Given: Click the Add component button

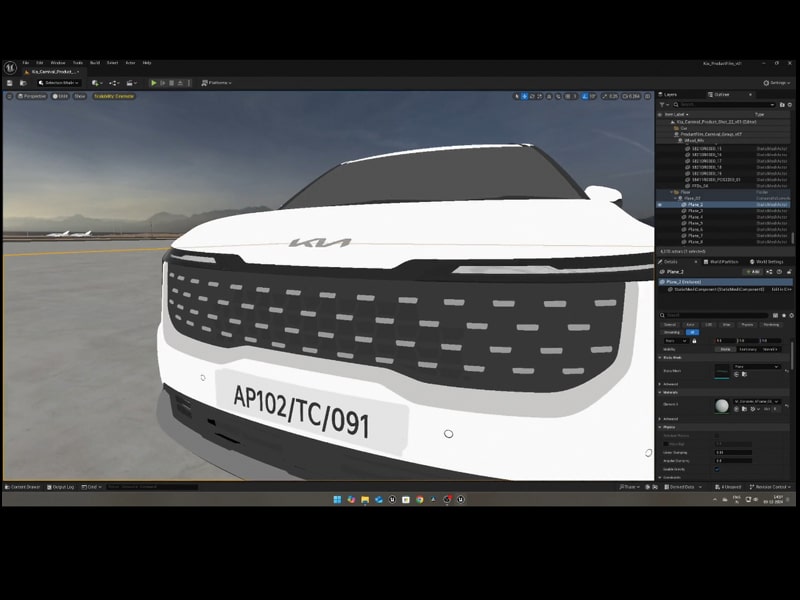Looking at the screenshot, I should click(753, 271).
